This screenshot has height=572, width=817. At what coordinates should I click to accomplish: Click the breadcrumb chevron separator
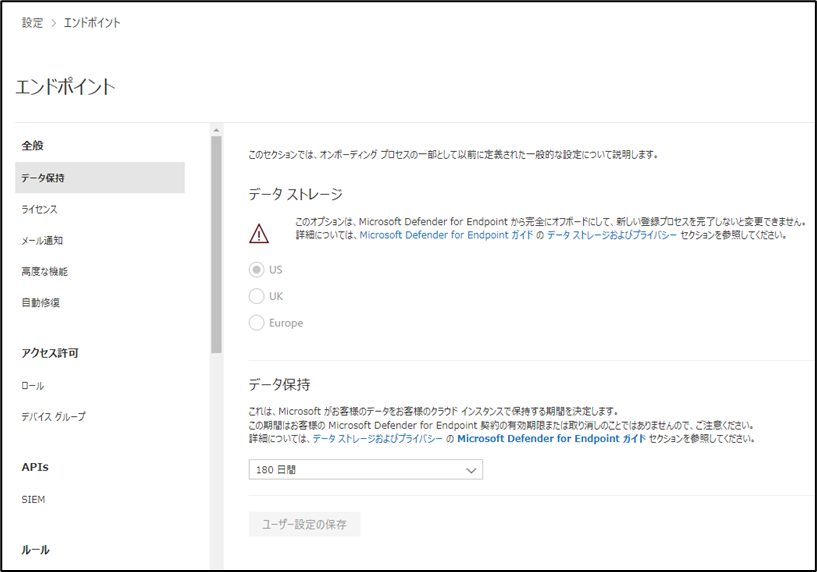click(53, 23)
